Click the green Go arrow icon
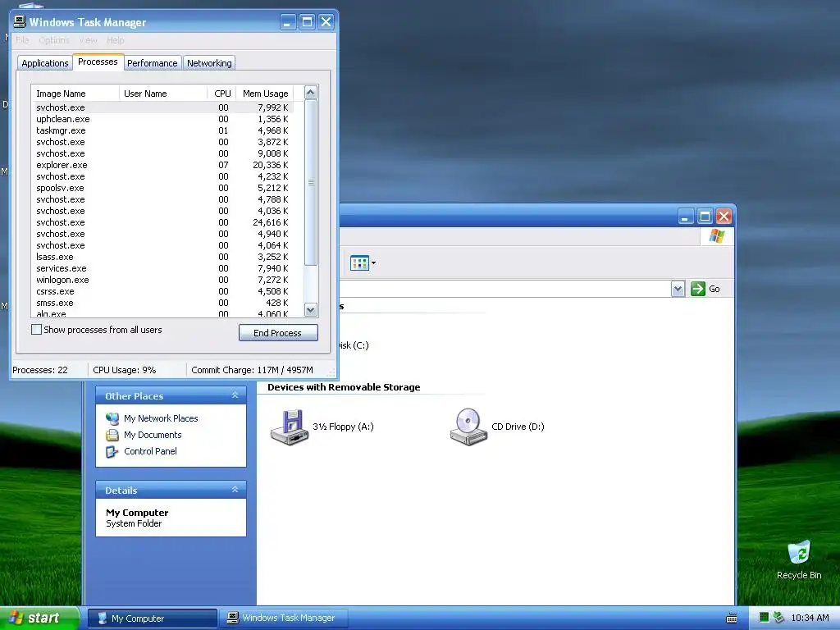This screenshot has width=840, height=630. pyautogui.click(x=697, y=289)
